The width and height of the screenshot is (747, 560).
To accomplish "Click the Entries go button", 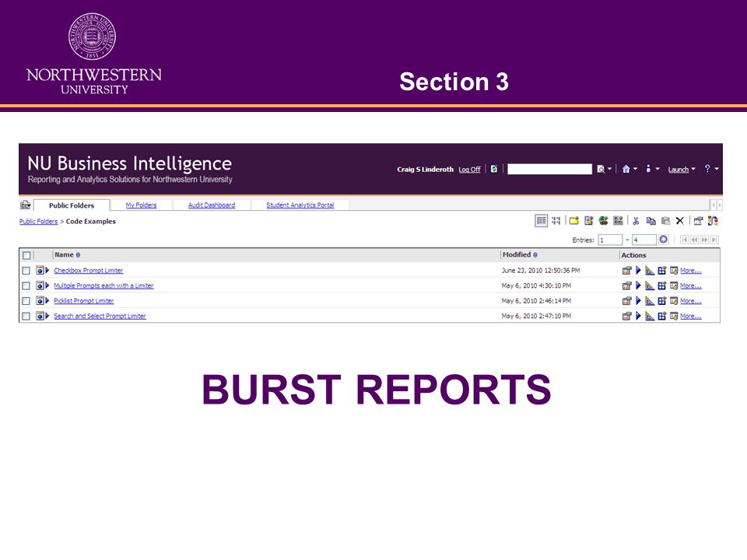I will pos(663,240).
